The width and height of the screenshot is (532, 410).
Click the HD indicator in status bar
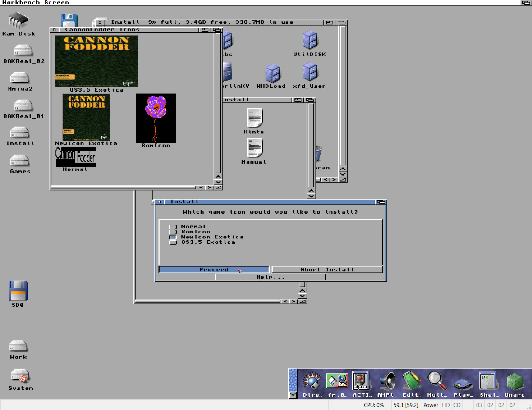point(446,405)
